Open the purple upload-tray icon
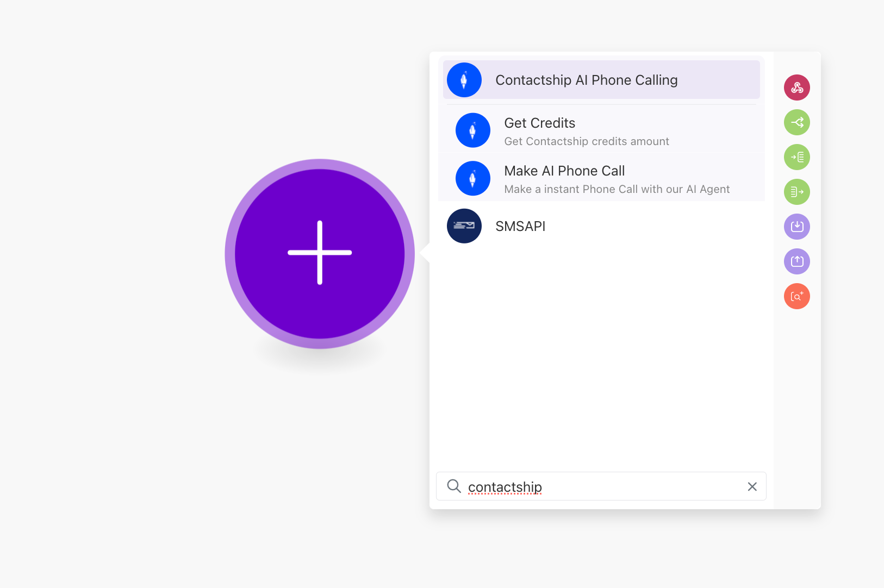 coord(797,261)
